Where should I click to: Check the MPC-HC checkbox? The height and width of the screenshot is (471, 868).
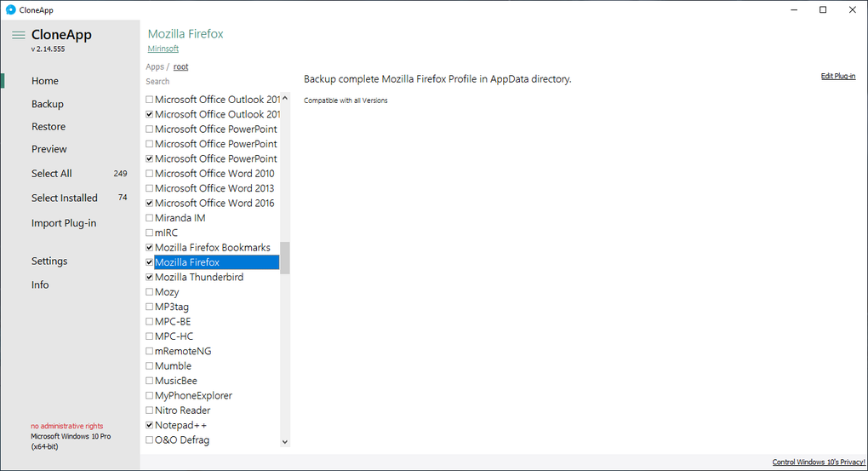[x=150, y=336]
